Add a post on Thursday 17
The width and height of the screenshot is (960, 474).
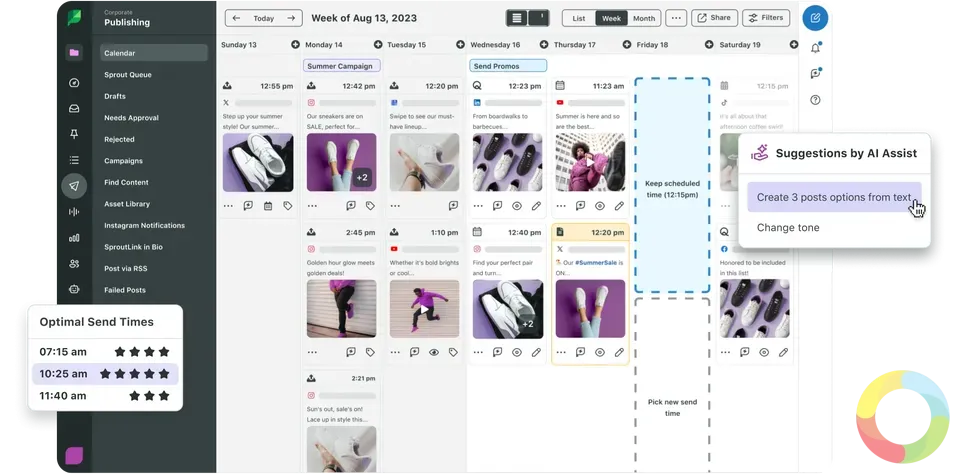pos(627,44)
